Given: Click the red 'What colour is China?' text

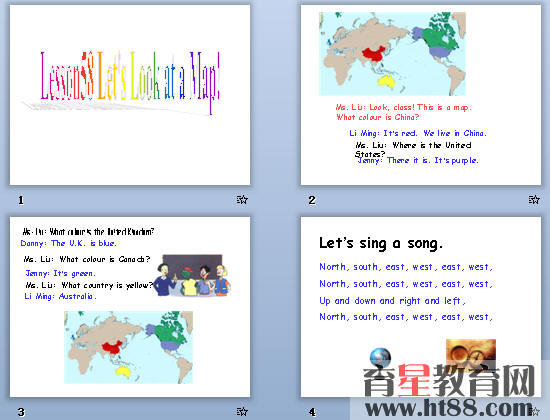Looking at the screenshot, I should (377, 117).
